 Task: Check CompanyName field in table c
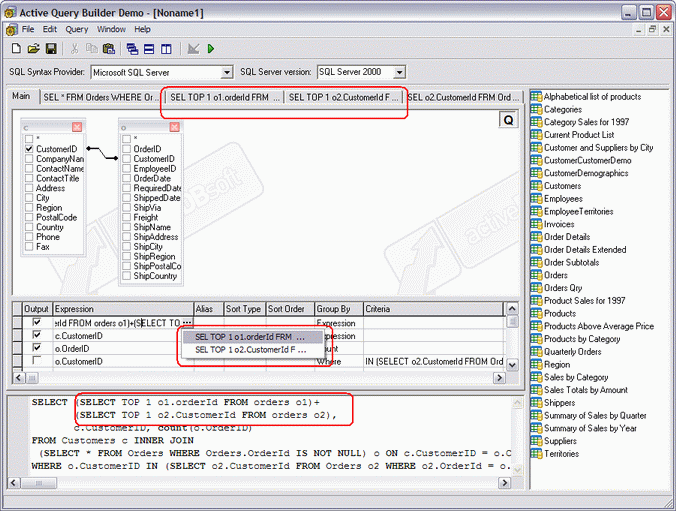click(29, 159)
